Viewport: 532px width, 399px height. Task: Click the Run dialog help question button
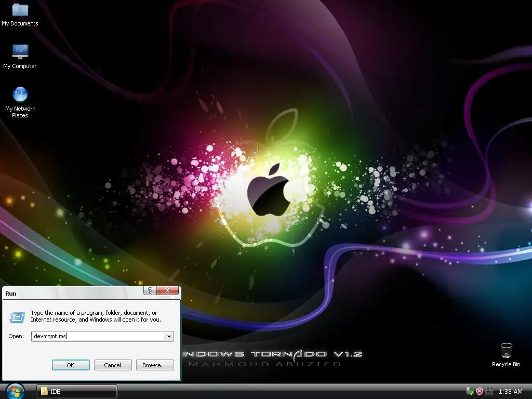point(150,290)
